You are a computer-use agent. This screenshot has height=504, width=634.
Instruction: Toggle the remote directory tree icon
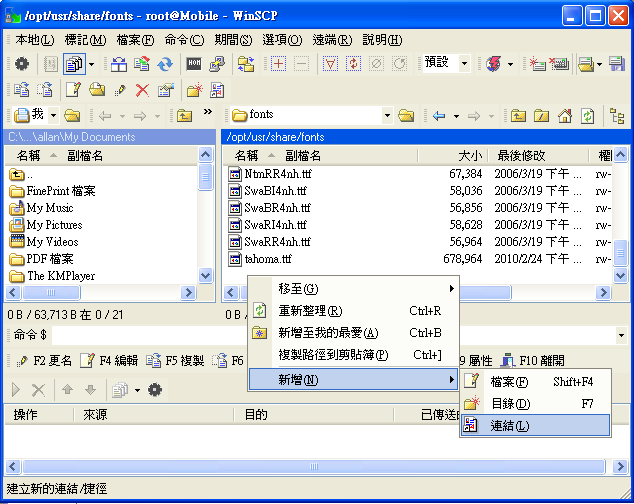(617, 116)
